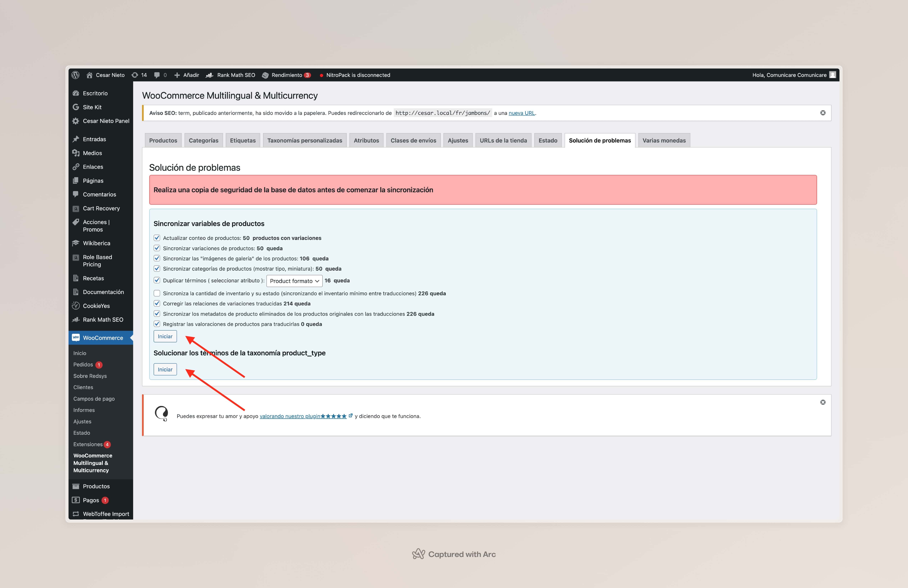Viewport: 908px width, 588px height.
Task: Click the WebToffee Import arrows icon
Action: point(76,514)
